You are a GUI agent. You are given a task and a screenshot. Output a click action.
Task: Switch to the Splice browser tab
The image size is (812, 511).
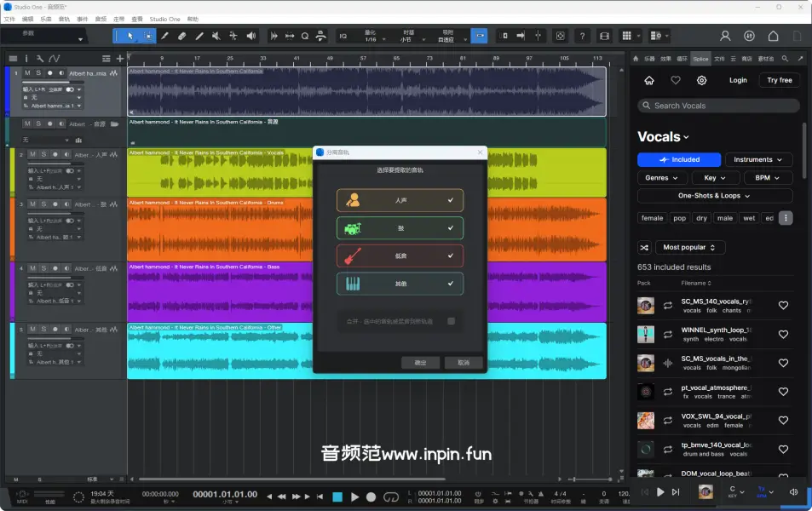700,59
